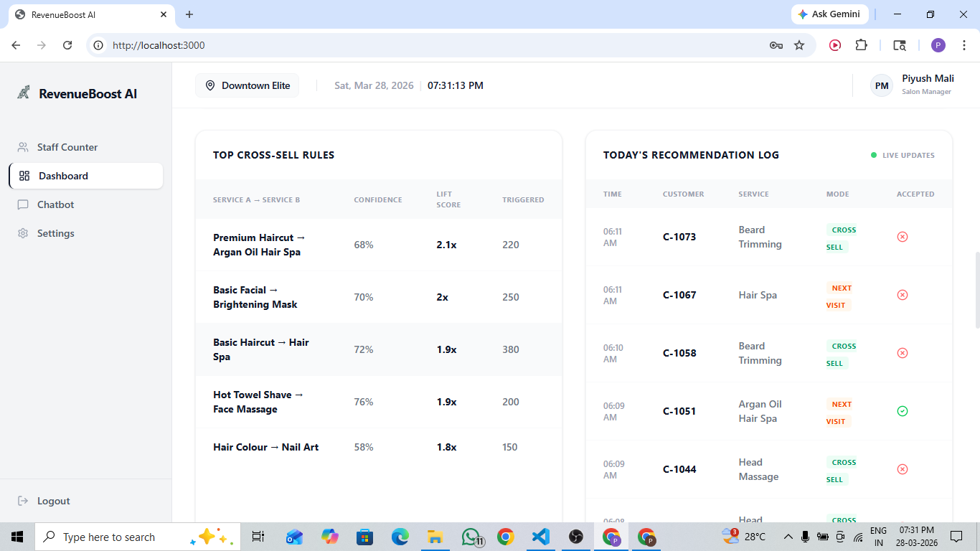This screenshot has width=980, height=551.
Task: Select the Hair Colour → Nail Art rule
Action: tap(379, 447)
